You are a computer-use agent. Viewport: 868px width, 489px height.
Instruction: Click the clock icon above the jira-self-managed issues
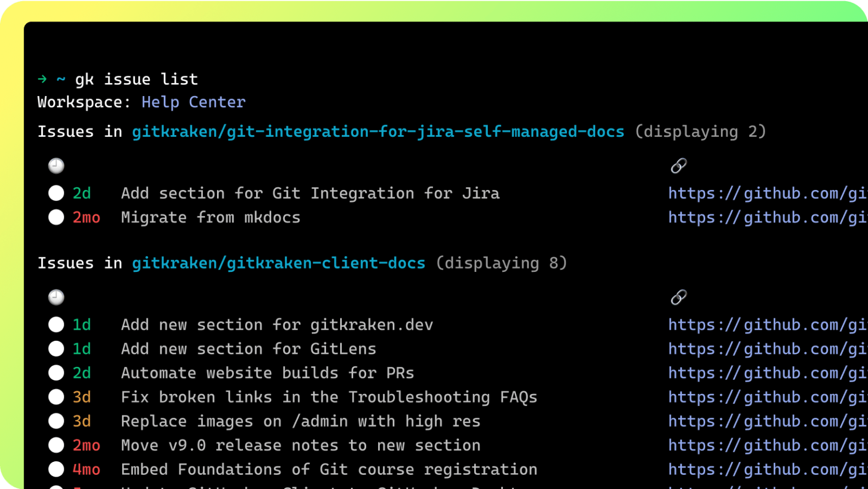[x=55, y=166]
